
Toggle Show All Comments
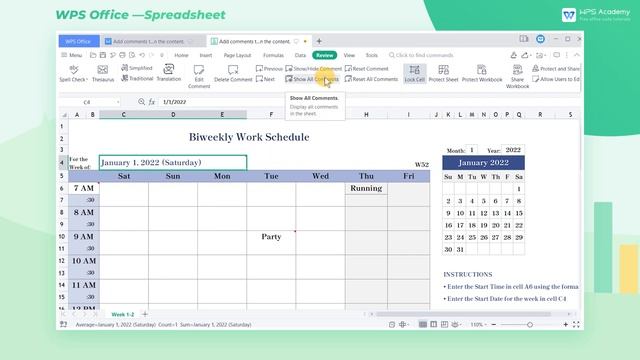[x=312, y=79]
